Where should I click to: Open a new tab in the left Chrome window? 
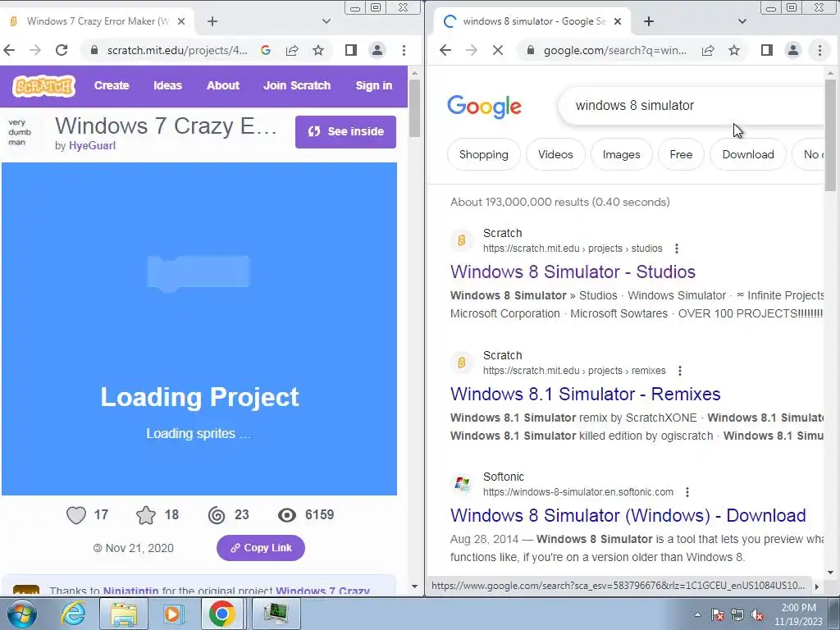(x=212, y=21)
